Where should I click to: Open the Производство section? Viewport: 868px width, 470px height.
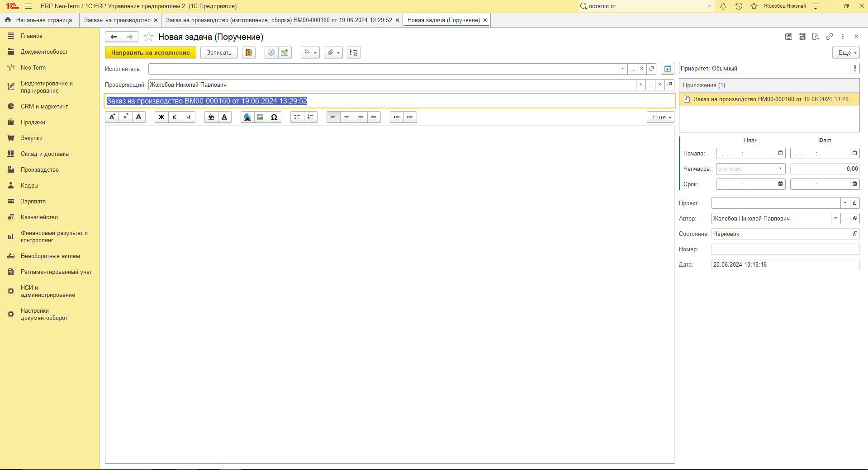pos(40,169)
